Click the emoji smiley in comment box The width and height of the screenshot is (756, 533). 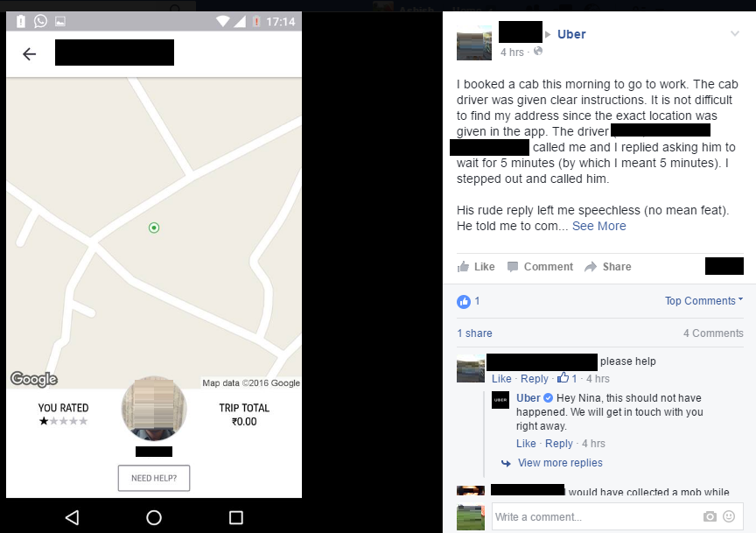point(729,516)
